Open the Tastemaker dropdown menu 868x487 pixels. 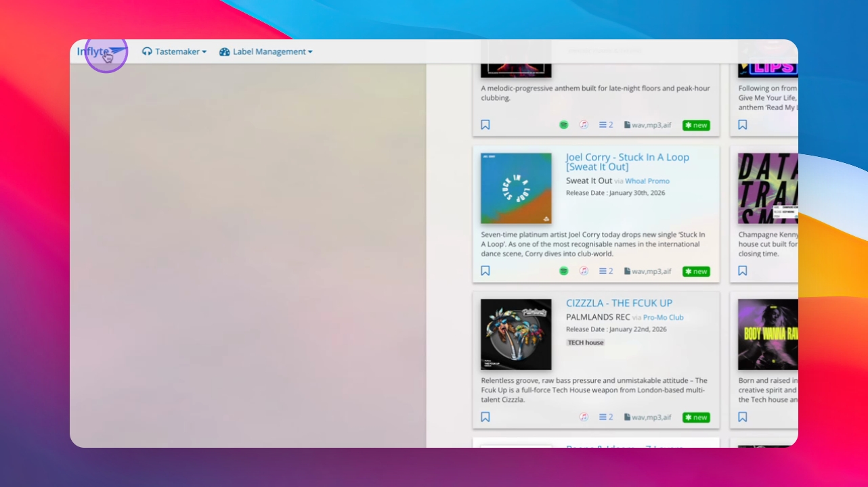174,51
